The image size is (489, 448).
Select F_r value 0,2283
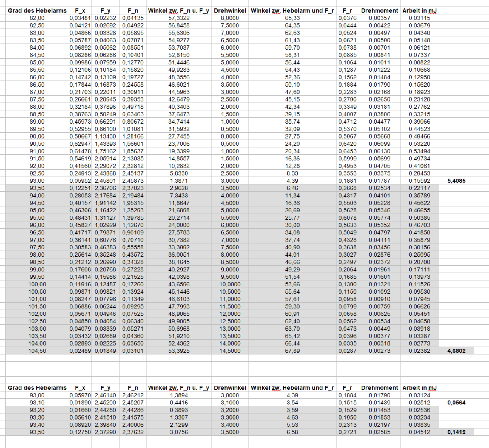[347, 92]
